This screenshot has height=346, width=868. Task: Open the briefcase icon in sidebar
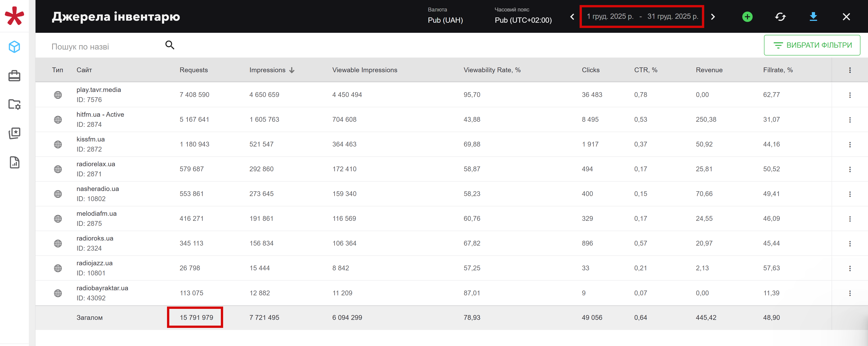[14, 76]
